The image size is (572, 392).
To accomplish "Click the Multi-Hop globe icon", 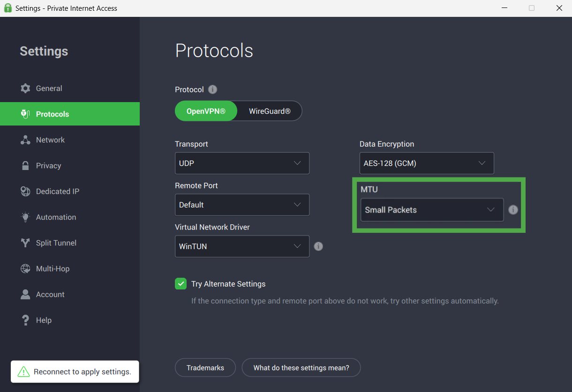I will [25, 268].
